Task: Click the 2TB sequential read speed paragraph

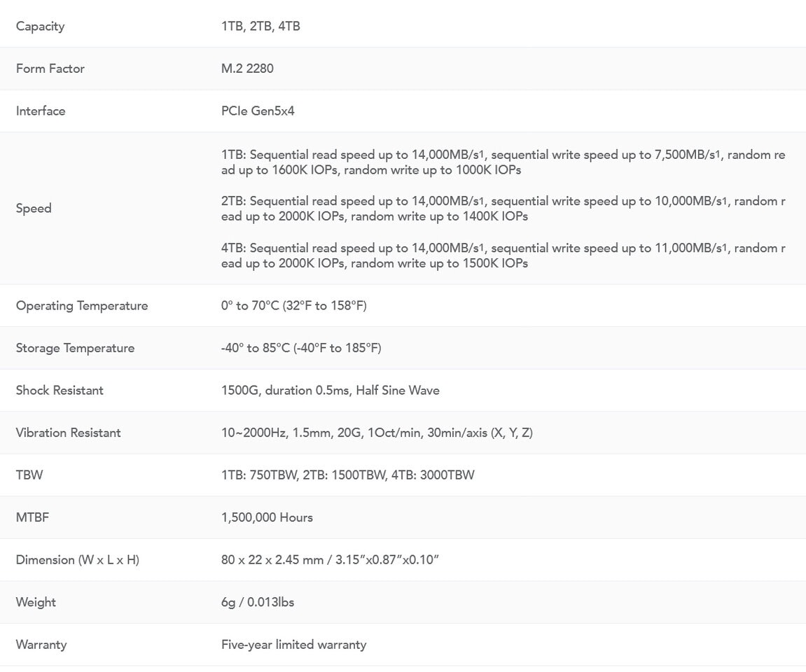Action: pyautogui.click(x=503, y=209)
